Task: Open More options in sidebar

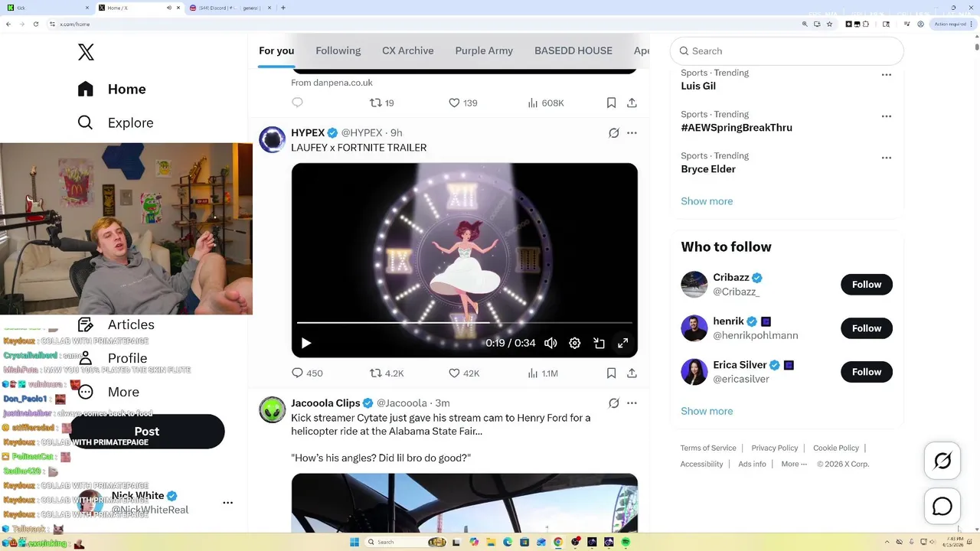Action: tap(109, 392)
